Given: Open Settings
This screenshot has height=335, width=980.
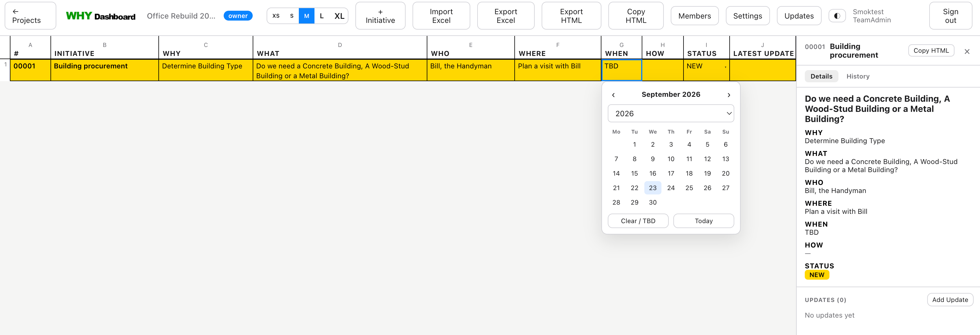Looking at the screenshot, I should (x=748, y=16).
